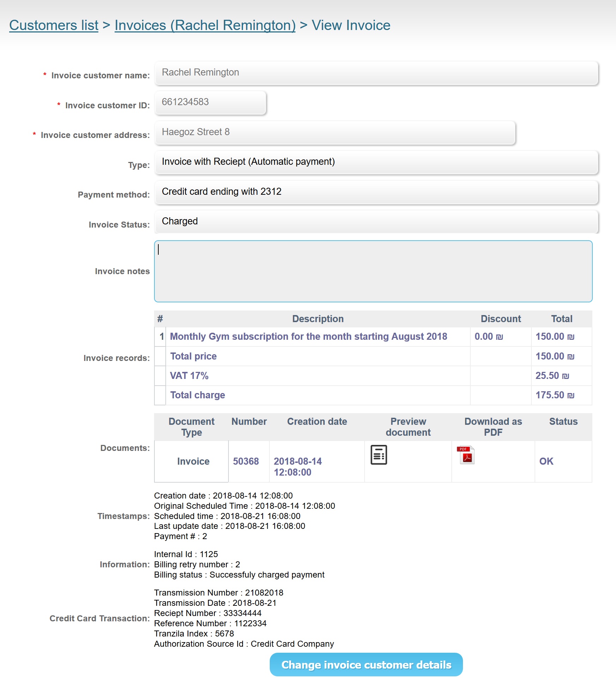Open the invoice preview document icon
Image resolution: width=616 pixels, height=682 pixels.
coord(379,455)
